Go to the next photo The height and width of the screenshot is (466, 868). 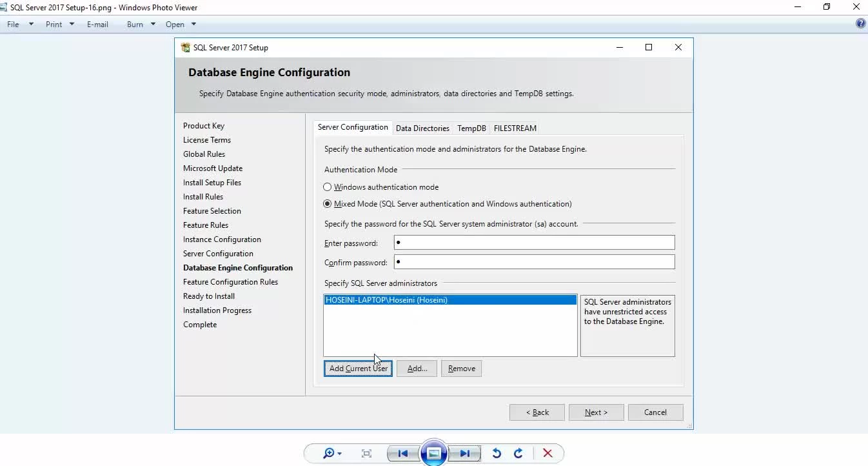pos(464,453)
